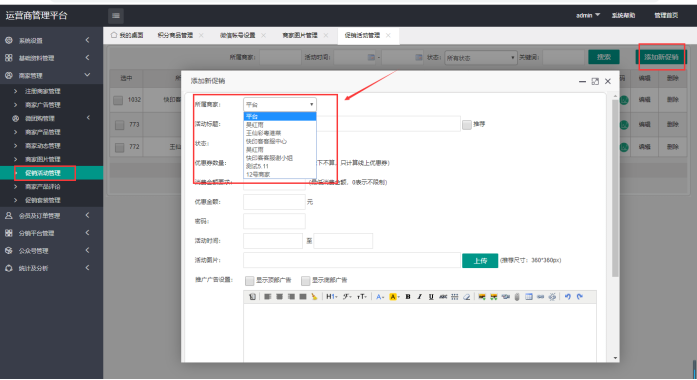Check the 推荐 checkbox beside the title
Image resolution: width=697 pixels, height=380 pixels.
(467, 124)
